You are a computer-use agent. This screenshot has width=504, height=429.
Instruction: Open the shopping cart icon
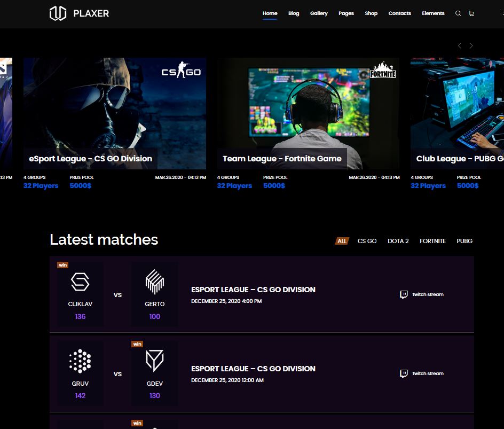coord(471,13)
